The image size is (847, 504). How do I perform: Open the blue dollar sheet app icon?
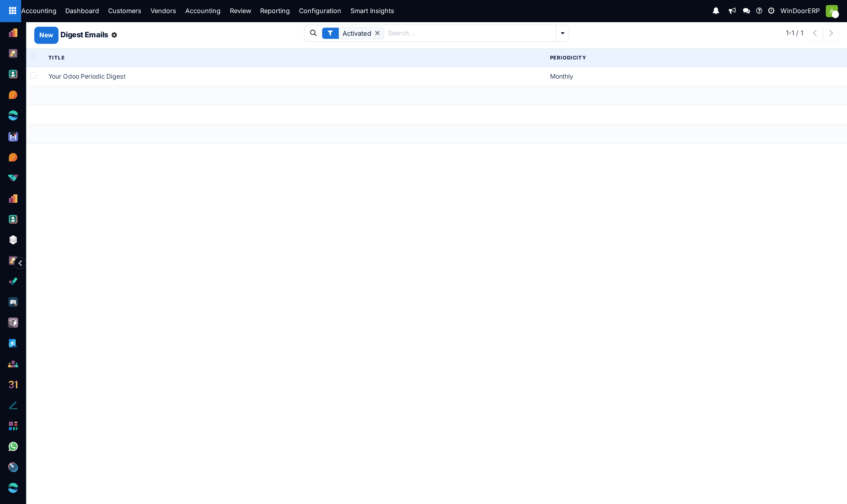point(13,343)
